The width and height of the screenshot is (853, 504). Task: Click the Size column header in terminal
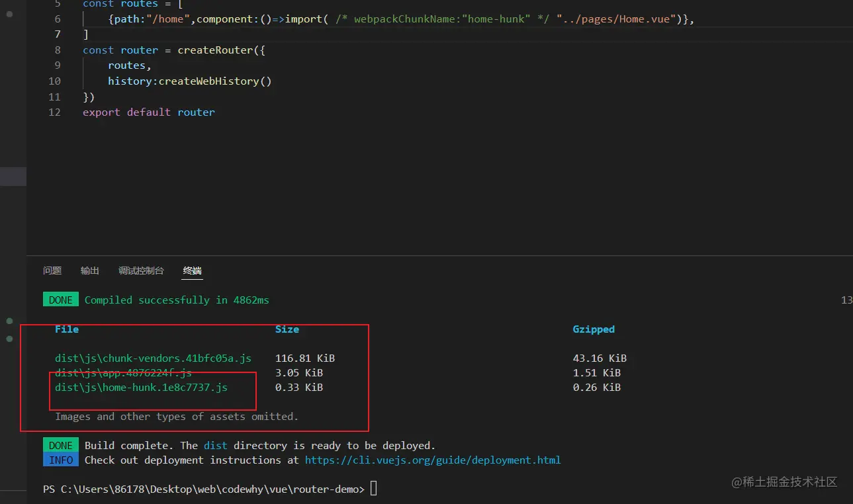click(287, 329)
